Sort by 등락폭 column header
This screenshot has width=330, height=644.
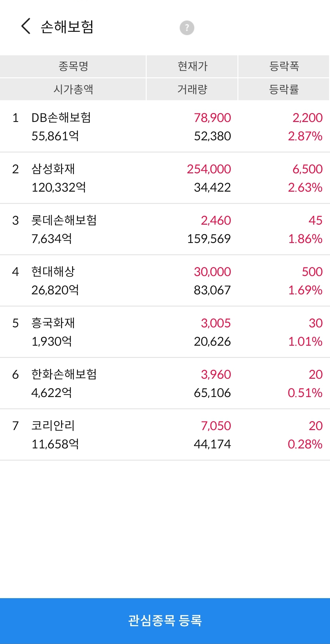284,66
